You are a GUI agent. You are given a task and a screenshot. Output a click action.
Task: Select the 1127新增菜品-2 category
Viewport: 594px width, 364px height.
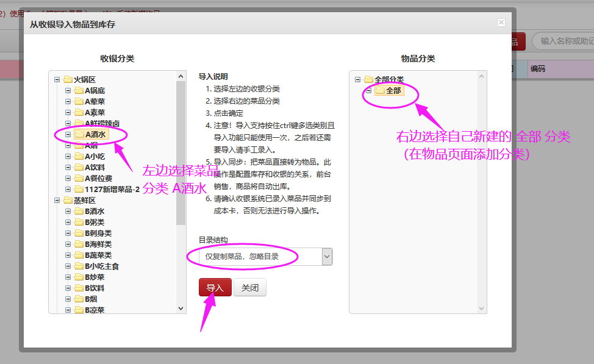click(112, 190)
